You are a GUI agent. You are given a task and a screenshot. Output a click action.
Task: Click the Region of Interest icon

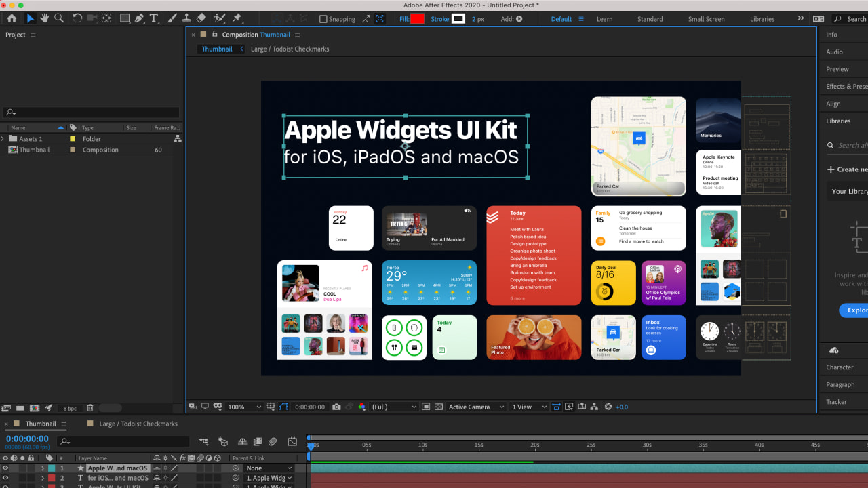(x=427, y=407)
